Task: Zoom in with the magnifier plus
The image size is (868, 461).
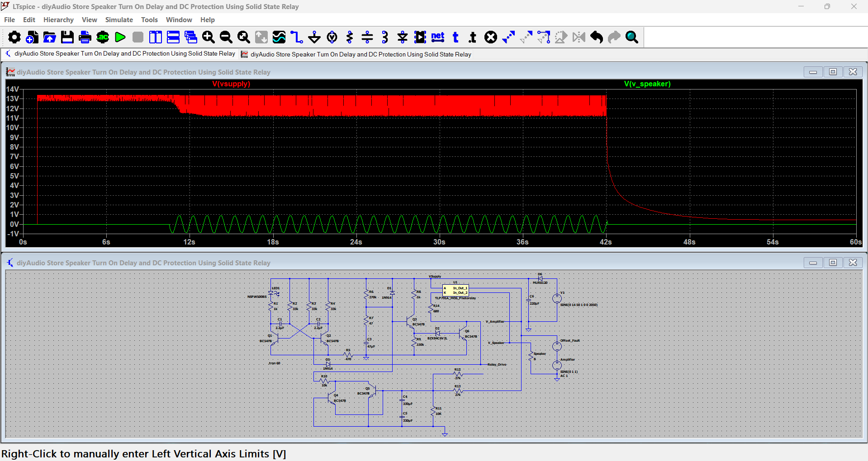Action: (x=209, y=37)
